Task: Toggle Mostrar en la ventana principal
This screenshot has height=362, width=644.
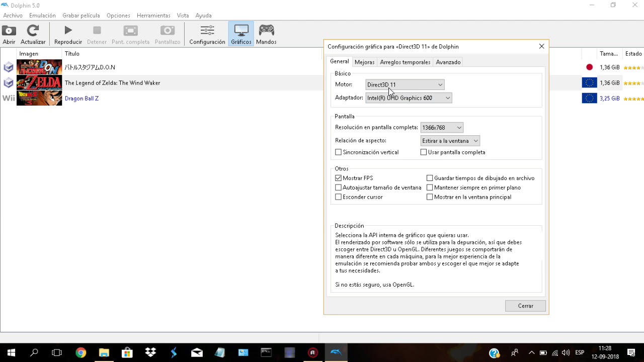Action: click(430, 197)
